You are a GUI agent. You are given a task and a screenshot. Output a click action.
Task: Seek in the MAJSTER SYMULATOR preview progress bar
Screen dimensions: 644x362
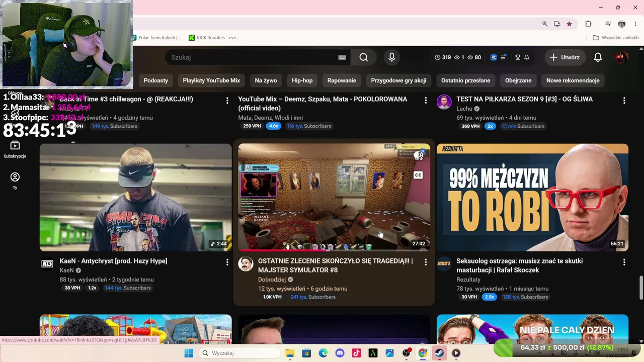pos(334,250)
